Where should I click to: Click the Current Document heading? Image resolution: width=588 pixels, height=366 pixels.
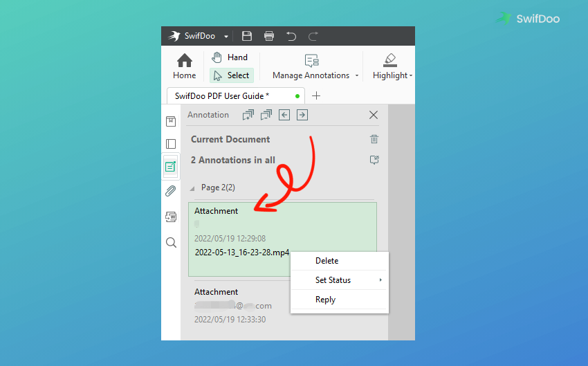point(230,140)
